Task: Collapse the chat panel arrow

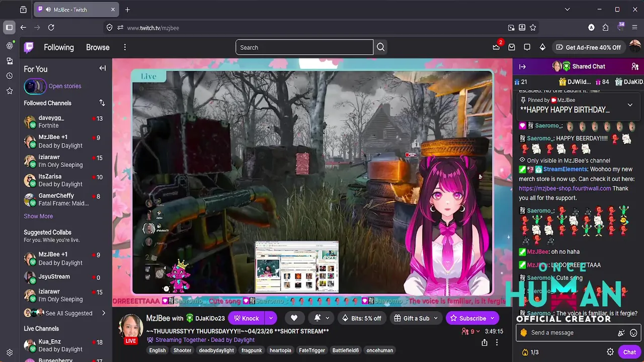Action: pos(523,66)
